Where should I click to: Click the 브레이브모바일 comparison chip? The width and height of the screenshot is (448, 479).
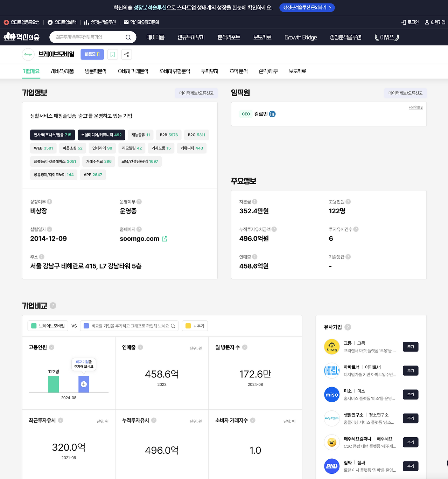[48, 326]
